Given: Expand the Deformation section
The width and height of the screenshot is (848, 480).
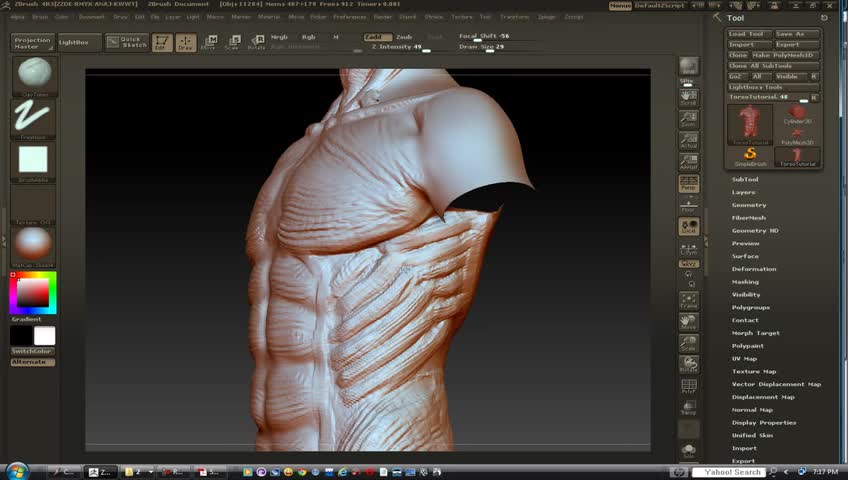Looking at the screenshot, I should click(753, 269).
